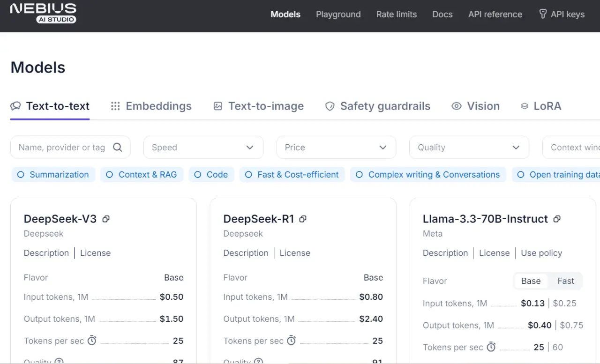Click the stopwatch icon in DeepSeek-V3 card
This screenshot has width=600, height=364.
[x=92, y=341]
